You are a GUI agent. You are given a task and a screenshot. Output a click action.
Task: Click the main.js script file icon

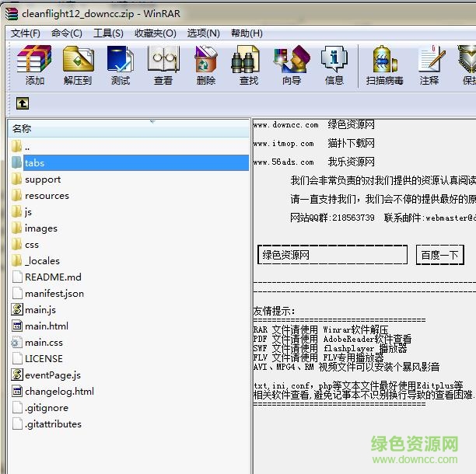tap(17, 309)
